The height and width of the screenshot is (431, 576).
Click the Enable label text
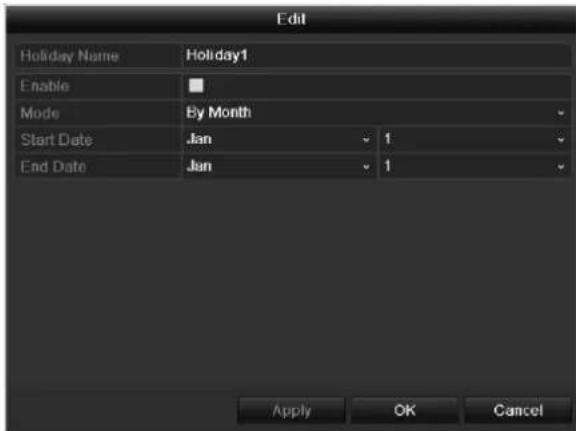tap(45, 86)
